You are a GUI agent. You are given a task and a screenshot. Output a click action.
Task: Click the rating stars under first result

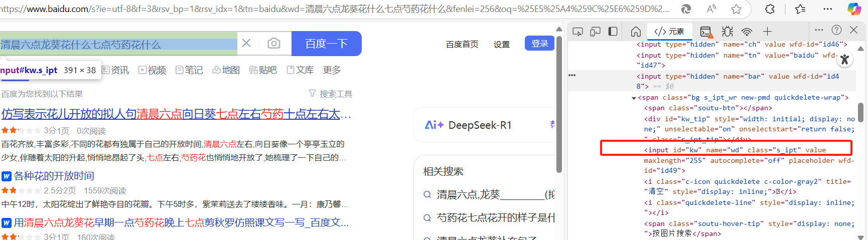click(x=21, y=131)
